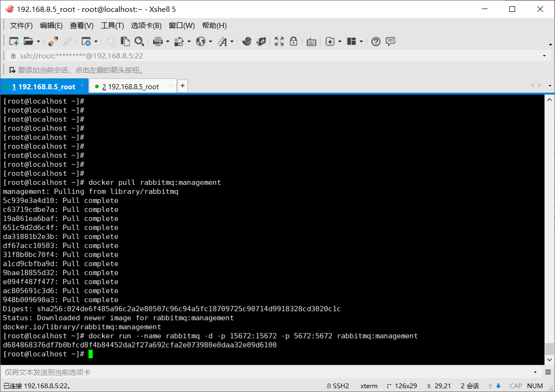Click the Digest sha256 line in terminal

click(x=172, y=309)
